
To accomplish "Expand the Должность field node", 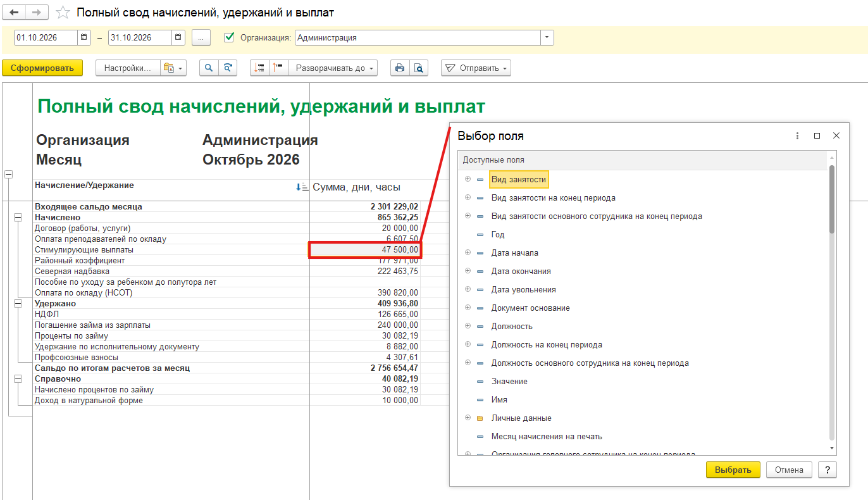I will tap(468, 326).
